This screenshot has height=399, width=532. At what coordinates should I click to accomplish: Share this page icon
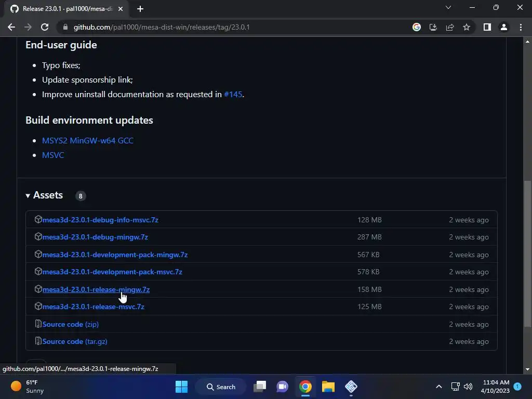[450, 27]
